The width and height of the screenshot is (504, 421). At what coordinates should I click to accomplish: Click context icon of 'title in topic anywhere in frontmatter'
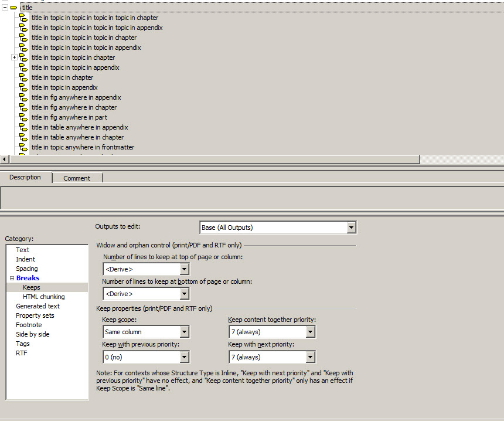pos(23,147)
